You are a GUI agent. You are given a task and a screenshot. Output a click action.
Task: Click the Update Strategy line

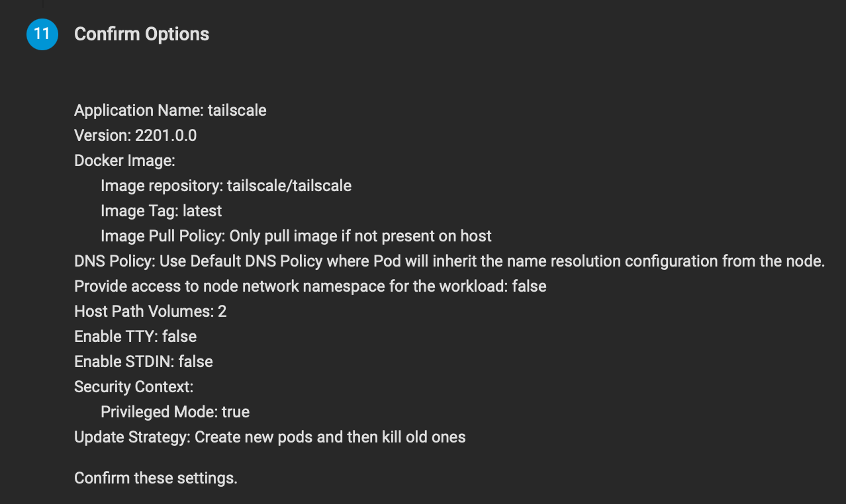270,437
